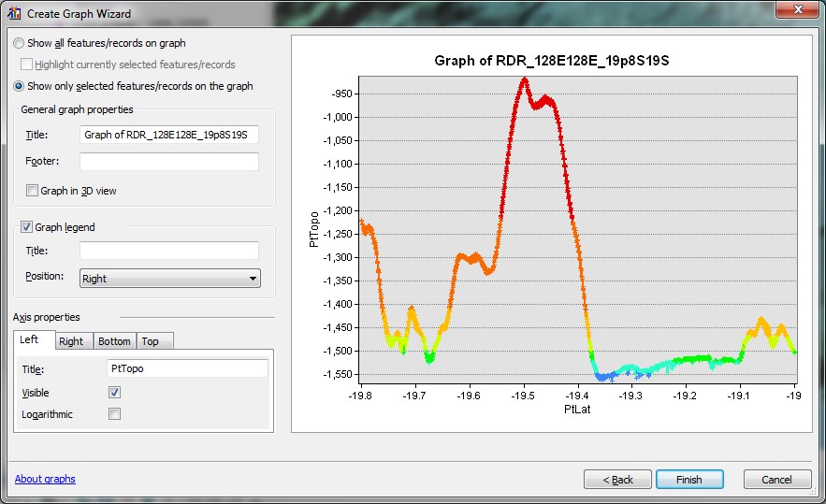Viewport: 826px width, 504px height.
Task: Select Show all features/records on graph
Action: 19,43
